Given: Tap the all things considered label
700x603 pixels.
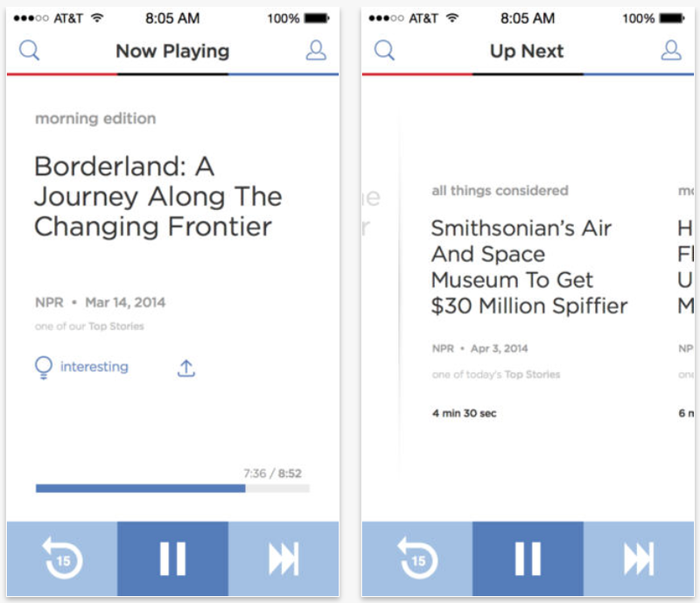Looking at the screenshot, I should [x=500, y=191].
